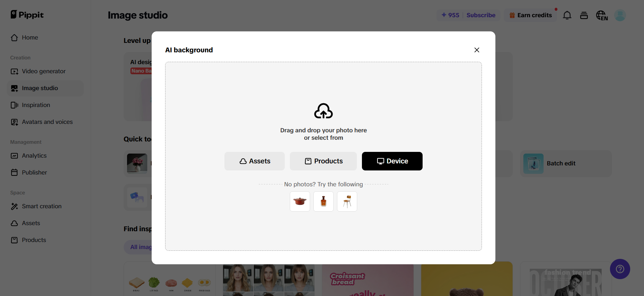
Task: Pick the amber bottle sample image
Action: coord(323,201)
